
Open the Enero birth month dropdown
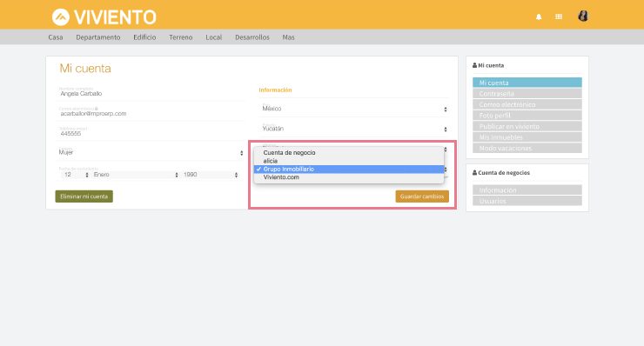135,175
